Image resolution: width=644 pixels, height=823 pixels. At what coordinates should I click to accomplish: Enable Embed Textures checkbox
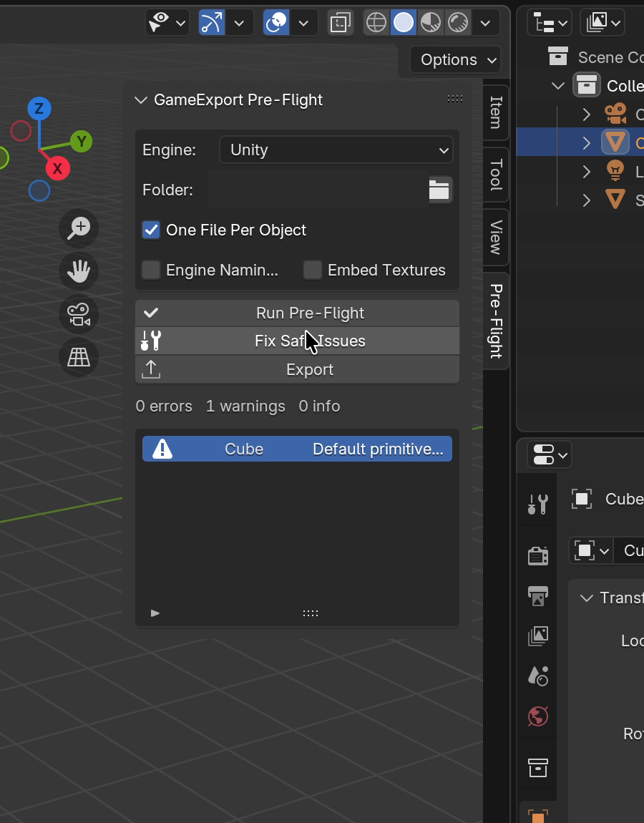tap(312, 270)
